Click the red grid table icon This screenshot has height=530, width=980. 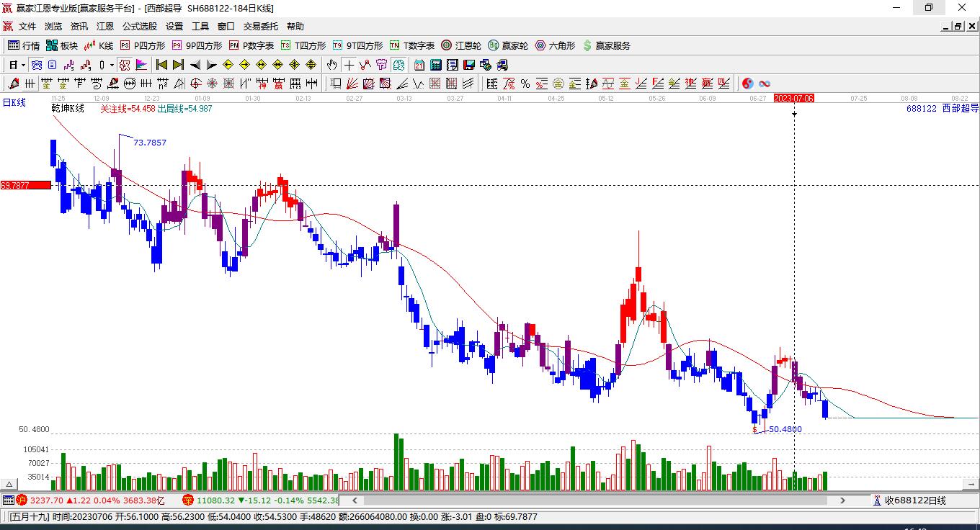(435, 84)
